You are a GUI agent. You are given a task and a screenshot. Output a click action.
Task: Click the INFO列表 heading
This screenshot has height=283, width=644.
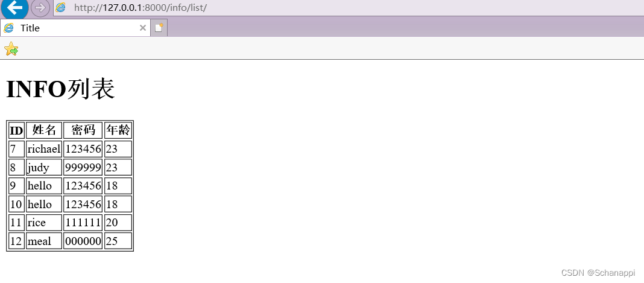pyautogui.click(x=60, y=89)
